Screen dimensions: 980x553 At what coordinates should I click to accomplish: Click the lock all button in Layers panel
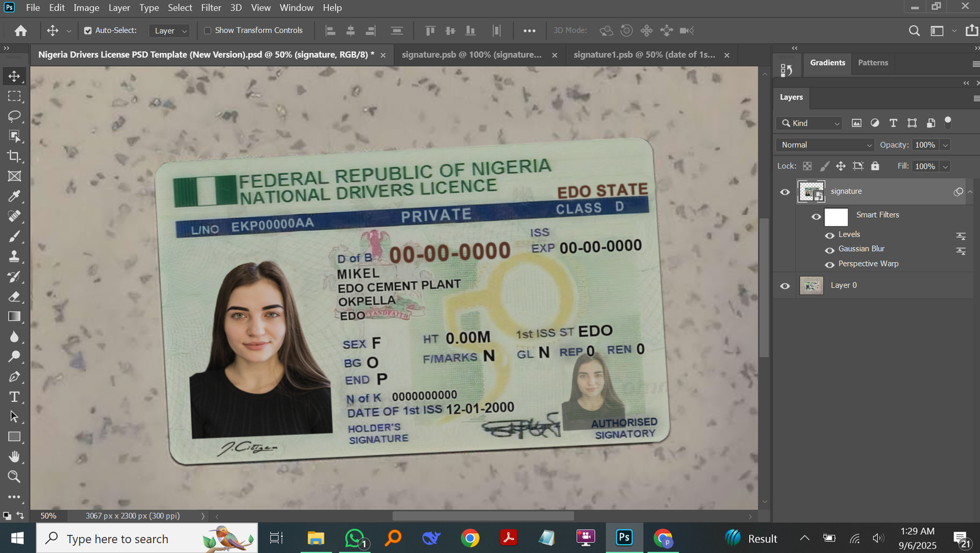pyautogui.click(x=875, y=166)
